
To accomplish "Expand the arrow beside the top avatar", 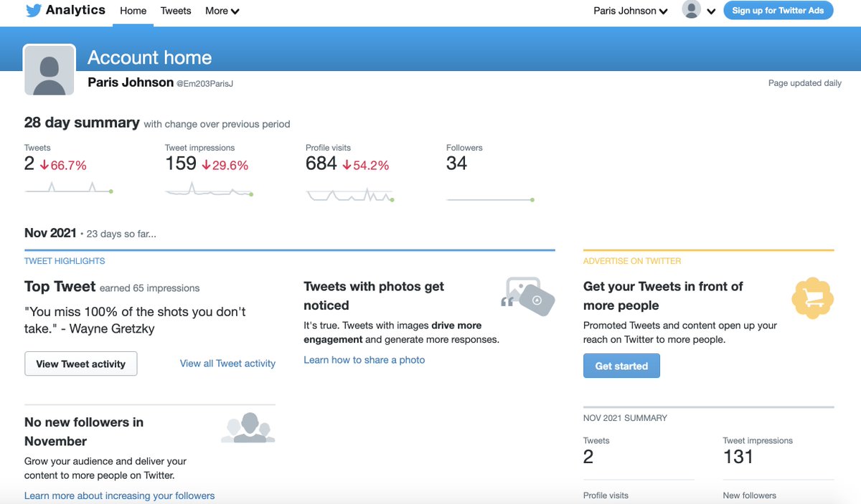I will 711,11.
